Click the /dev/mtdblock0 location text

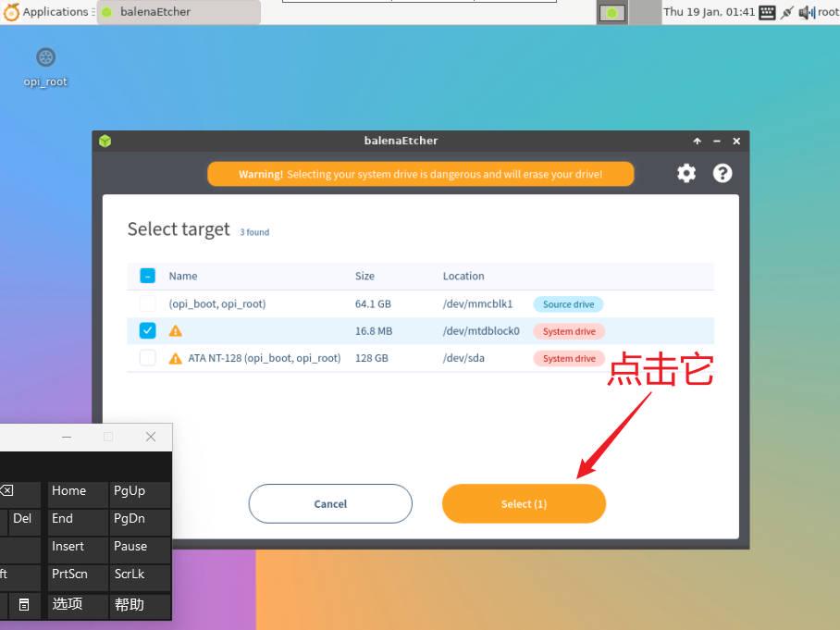click(x=481, y=331)
